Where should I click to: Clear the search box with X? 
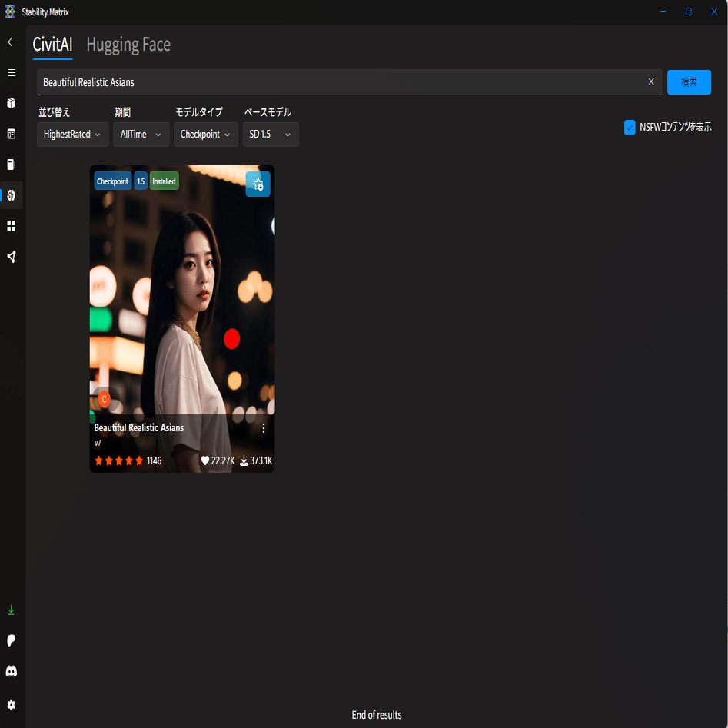coord(651,81)
